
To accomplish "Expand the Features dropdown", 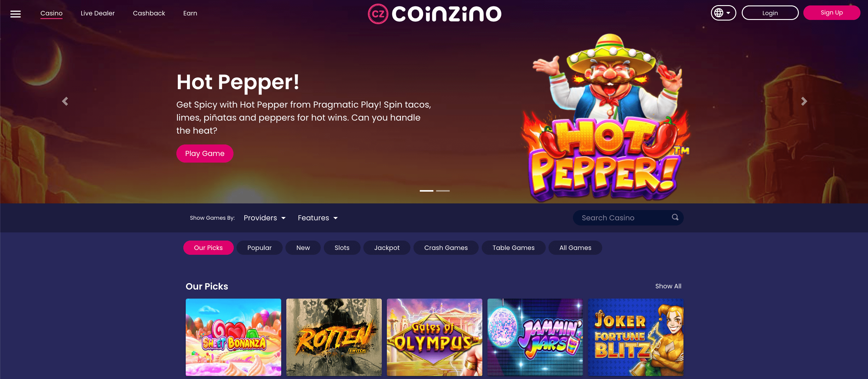I will 317,218.
